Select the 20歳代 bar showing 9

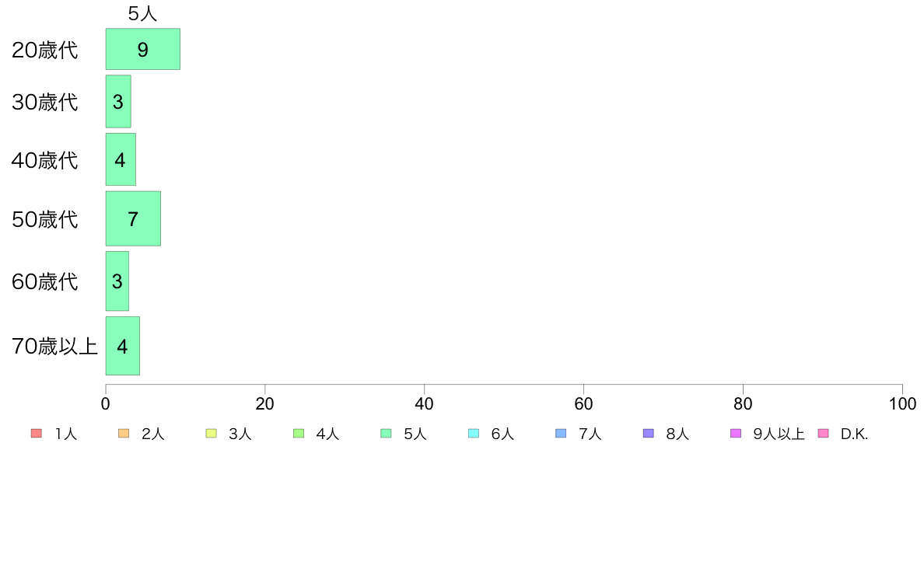pyautogui.click(x=142, y=49)
